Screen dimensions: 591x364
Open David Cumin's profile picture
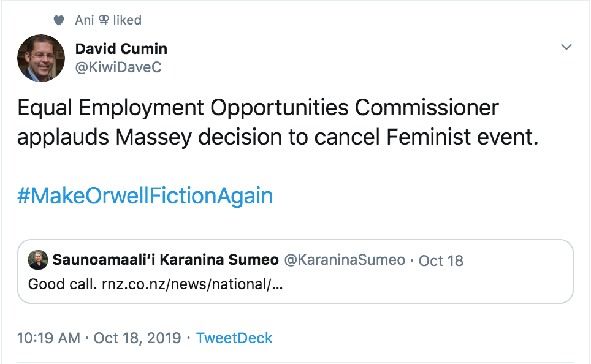(x=41, y=58)
